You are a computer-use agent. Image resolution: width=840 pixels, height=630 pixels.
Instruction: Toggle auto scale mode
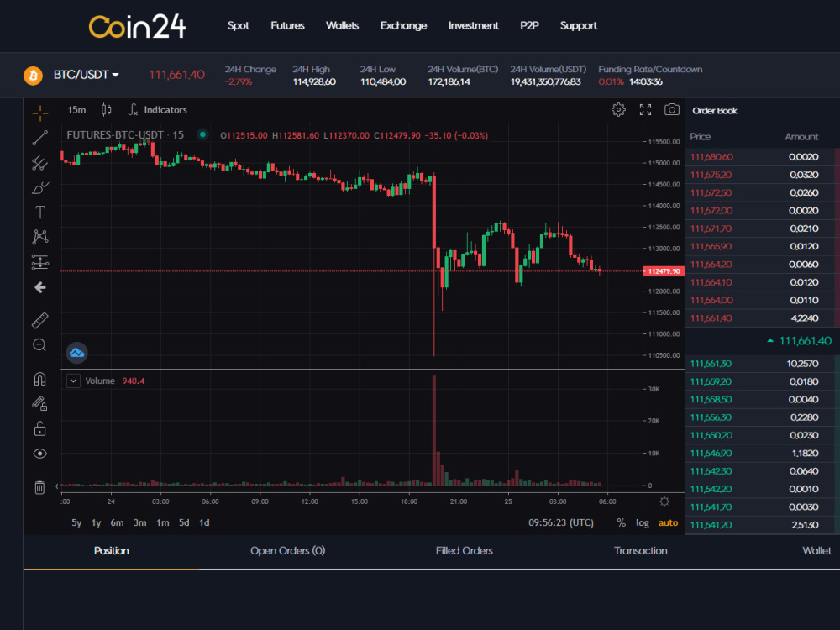point(668,522)
